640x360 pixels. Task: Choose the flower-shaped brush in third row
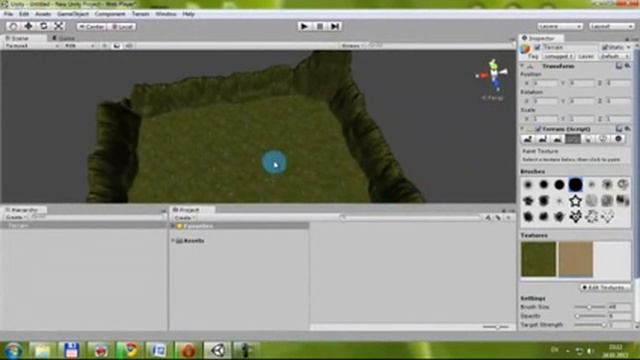tap(576, 217)
